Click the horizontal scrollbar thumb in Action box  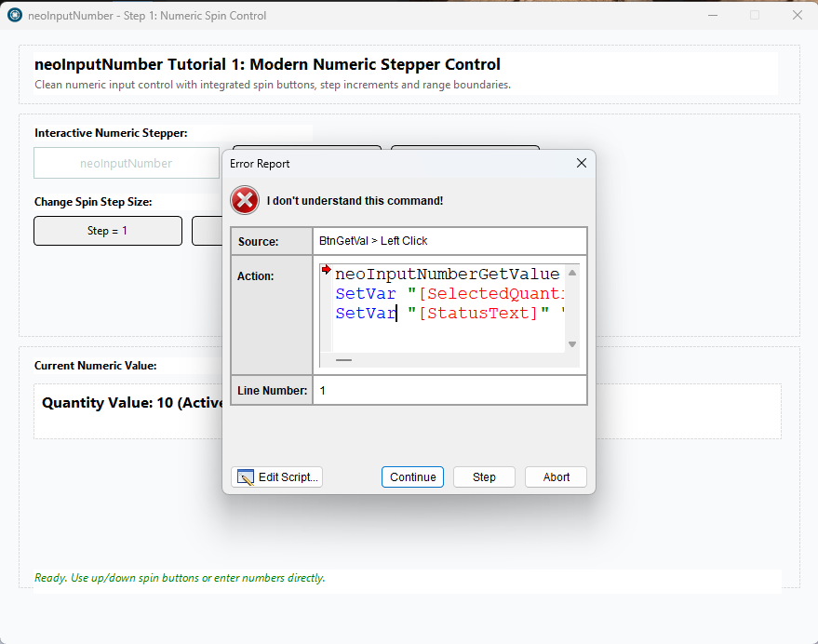click(343, 360)
